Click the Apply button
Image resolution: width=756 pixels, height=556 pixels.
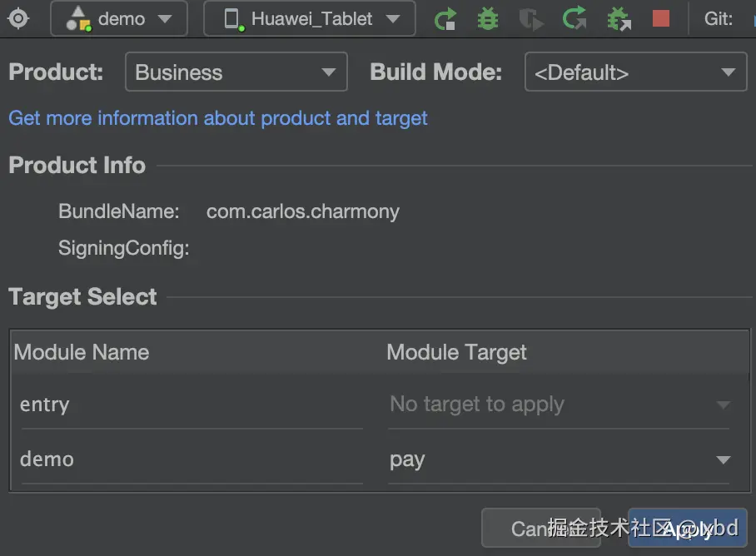[x=688, y=529]
